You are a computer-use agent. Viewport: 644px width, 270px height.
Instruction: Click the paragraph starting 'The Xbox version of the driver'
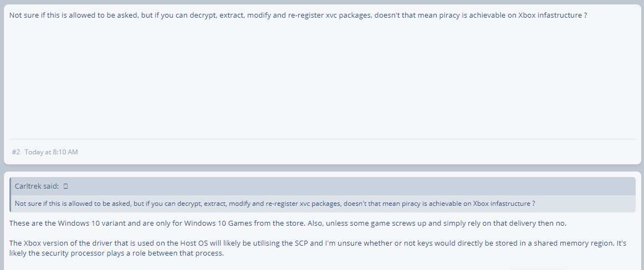click(318, 248)
